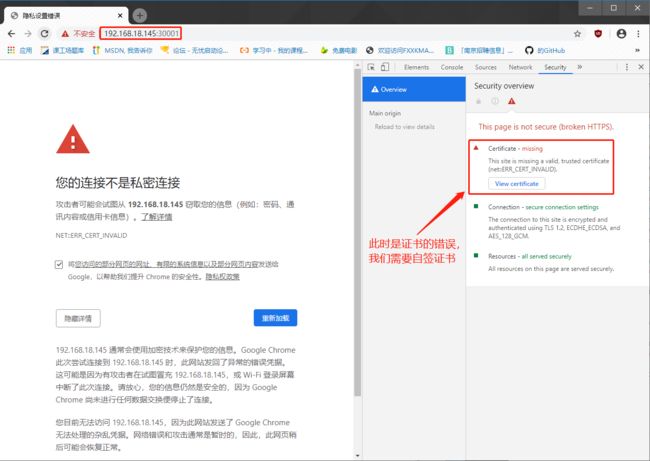Viewport: 650px width, 461px height.
Task: Click the 'Main origin' label in sidebar
Action: pyautogui.click(x=385, y=113)
